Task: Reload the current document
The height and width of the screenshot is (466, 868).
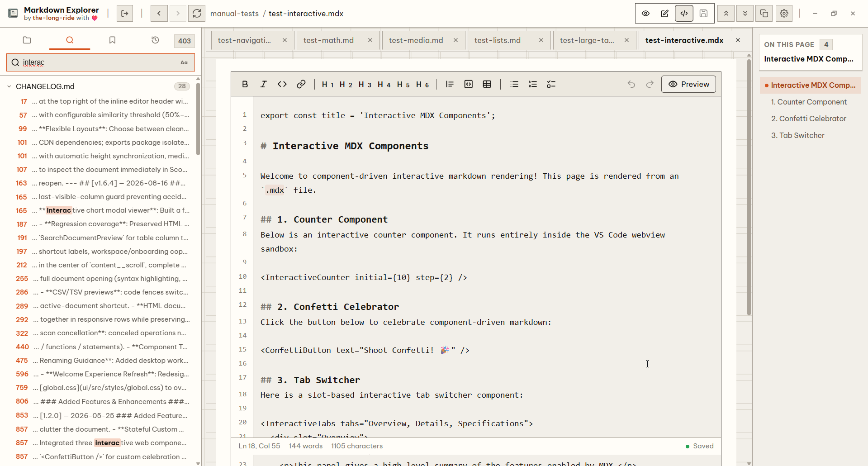Action: [197, 14]
